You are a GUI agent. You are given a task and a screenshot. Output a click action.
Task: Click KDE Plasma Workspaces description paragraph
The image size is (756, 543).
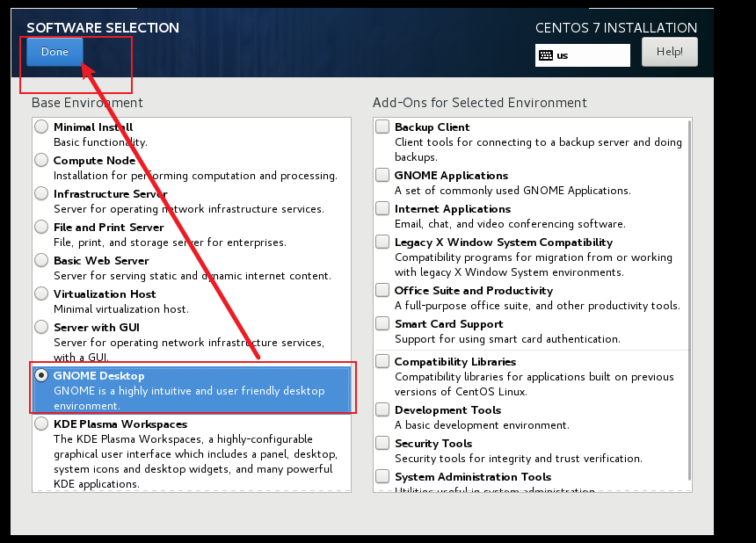click(195, 461)
